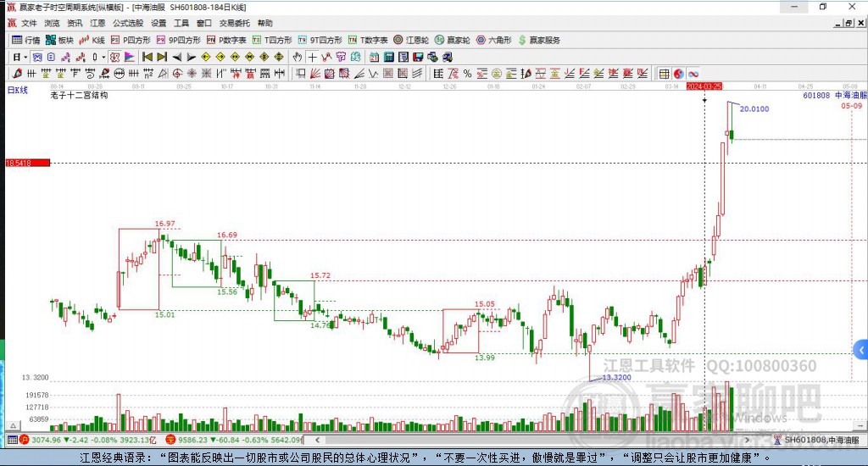Toggle the colored grid table icon
Screen dimensions: 868x466
664,74
